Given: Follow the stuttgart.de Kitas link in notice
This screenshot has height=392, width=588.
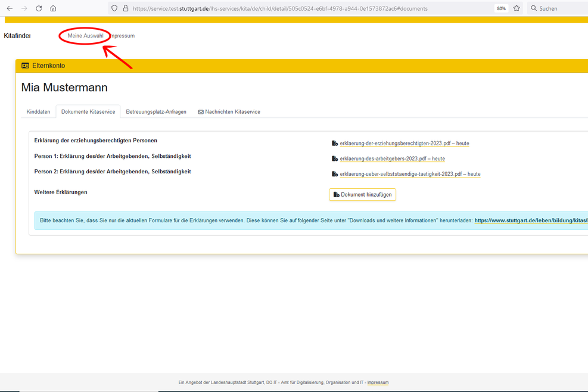Looking at the screenshot, I should [x=530, y=220].
